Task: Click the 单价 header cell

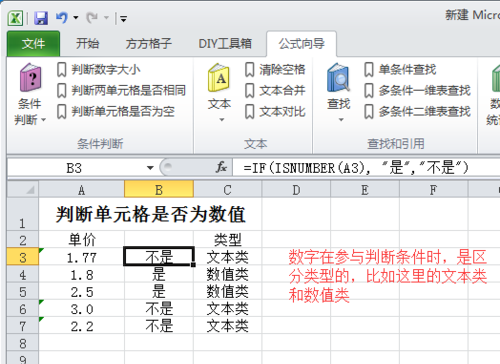Action: pos(82,240)
